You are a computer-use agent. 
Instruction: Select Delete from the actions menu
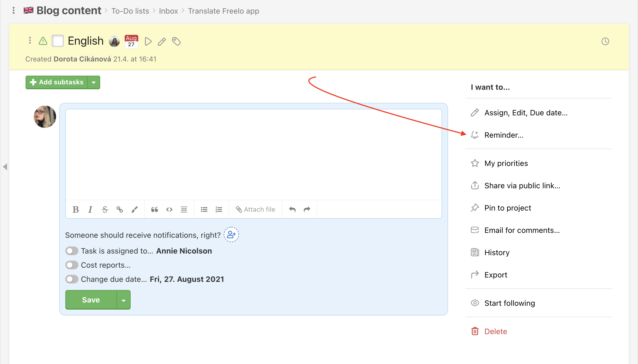coord(496,331)
